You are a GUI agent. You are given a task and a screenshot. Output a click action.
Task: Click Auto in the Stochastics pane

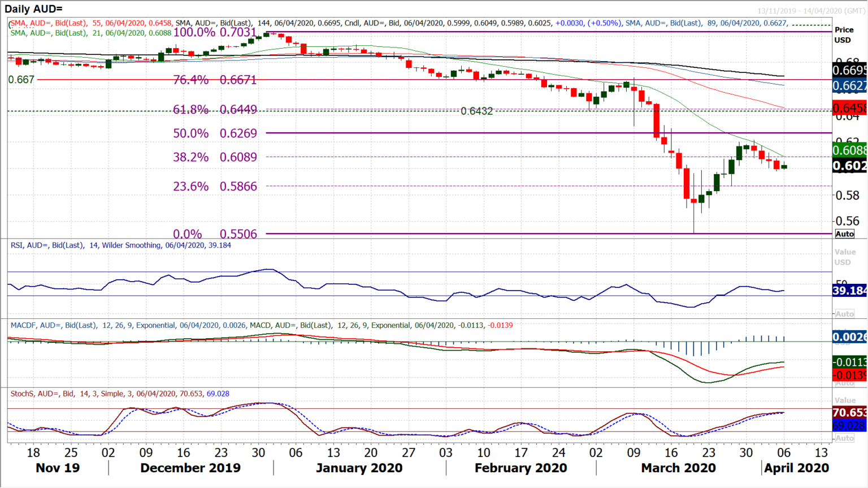coord(844,438)
